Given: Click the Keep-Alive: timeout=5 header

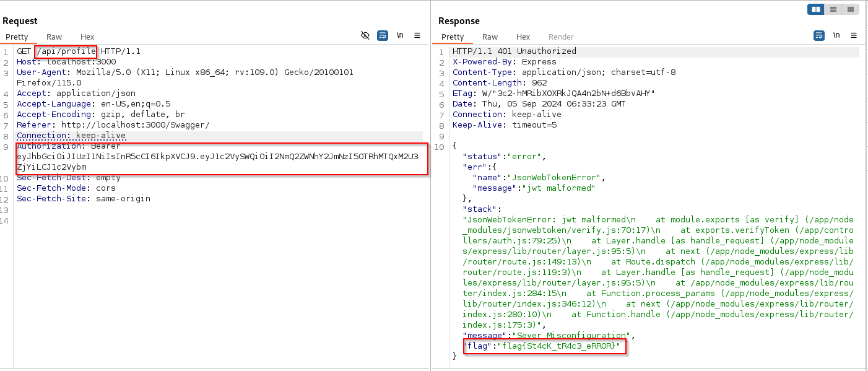Looking at the screenshot, I should (x=505, y=125).
